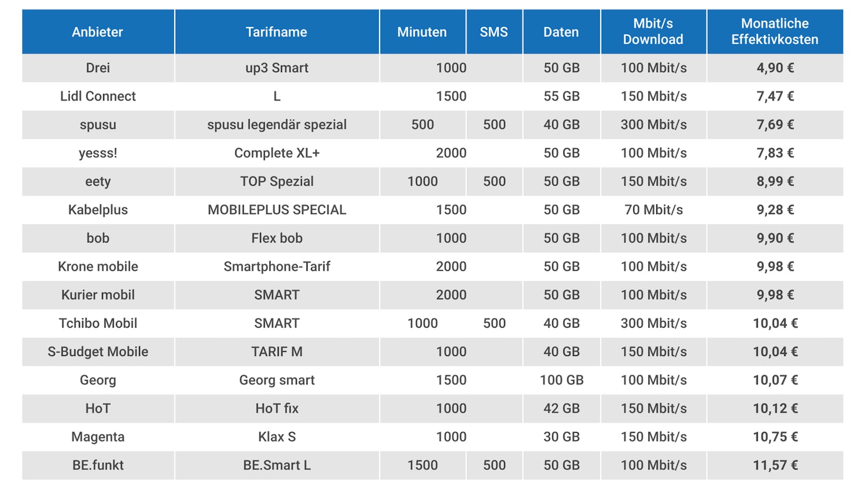Click the 10,07 € price cell
868x488 pixels.
coord(775,381)
